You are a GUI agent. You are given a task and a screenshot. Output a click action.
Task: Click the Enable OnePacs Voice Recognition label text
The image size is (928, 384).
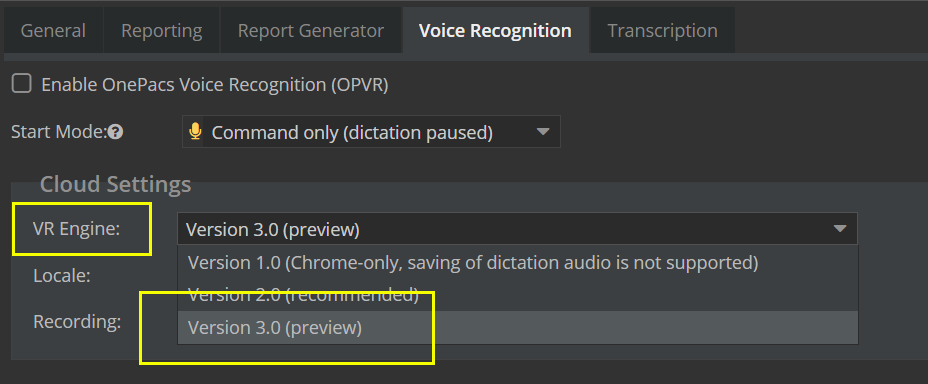(x=215, y=85)
